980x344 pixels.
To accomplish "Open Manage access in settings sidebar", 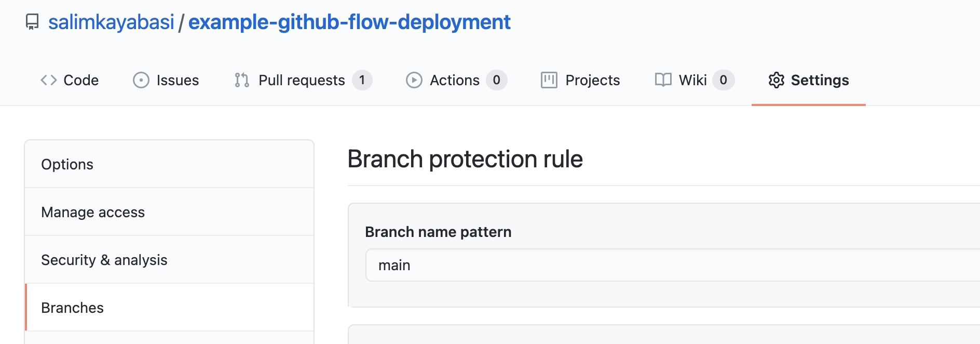I will pos(169,212).
